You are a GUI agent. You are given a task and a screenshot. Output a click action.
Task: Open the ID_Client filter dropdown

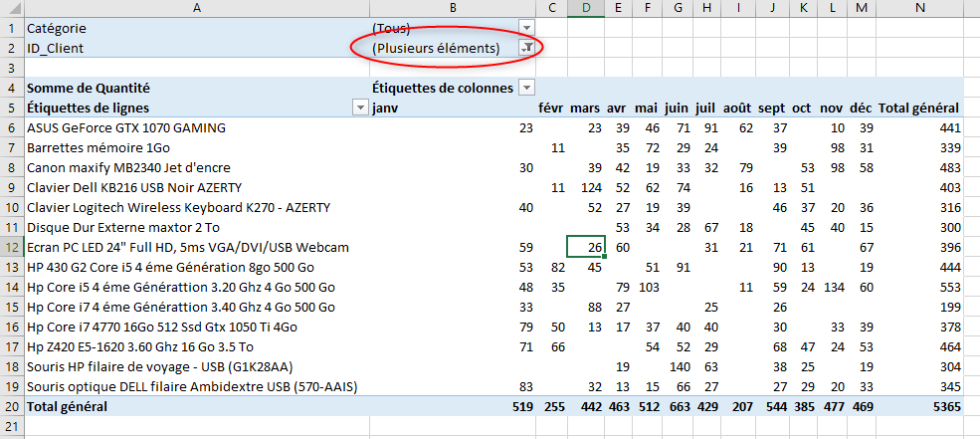[x=527, y=48]
